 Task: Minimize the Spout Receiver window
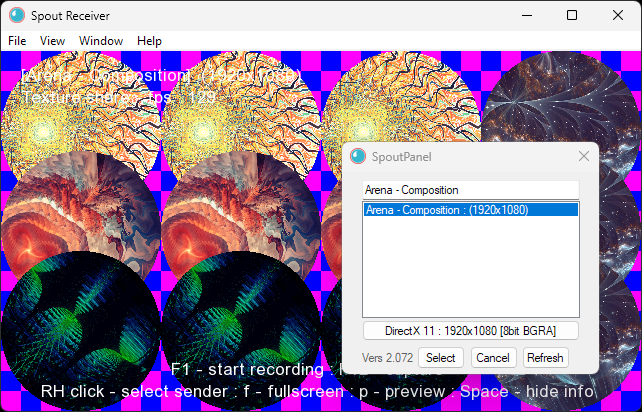click(x=525, y=15)
